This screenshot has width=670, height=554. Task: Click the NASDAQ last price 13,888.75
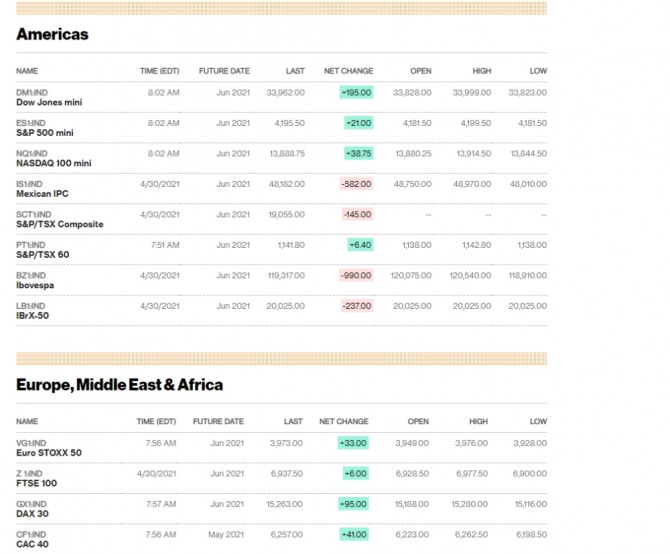click(287, 153)
